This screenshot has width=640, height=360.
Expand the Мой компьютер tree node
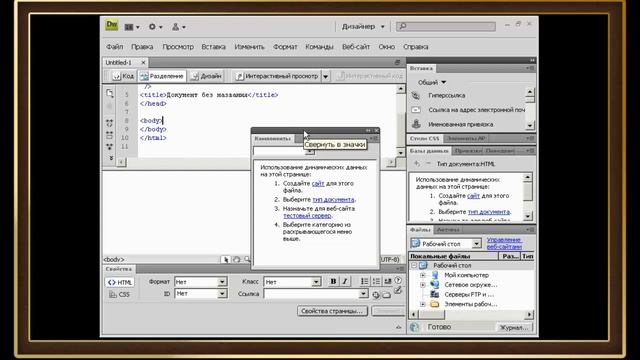point(423,275)
